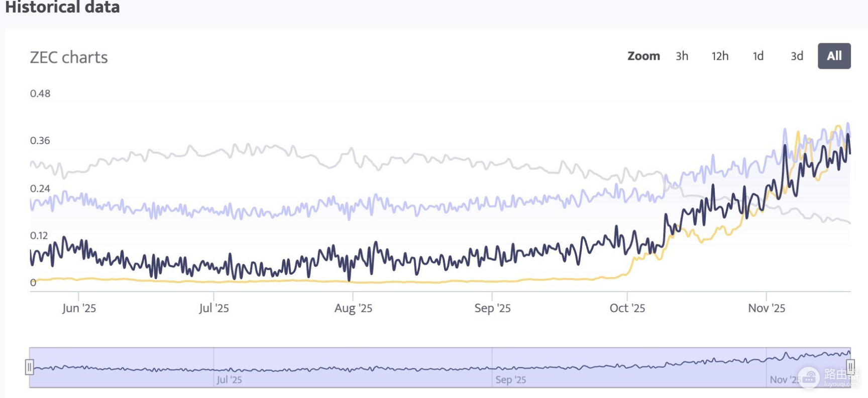This screenshot has height=398, width=868.
Task: Select the 3h zoom range
Action: 682,56
